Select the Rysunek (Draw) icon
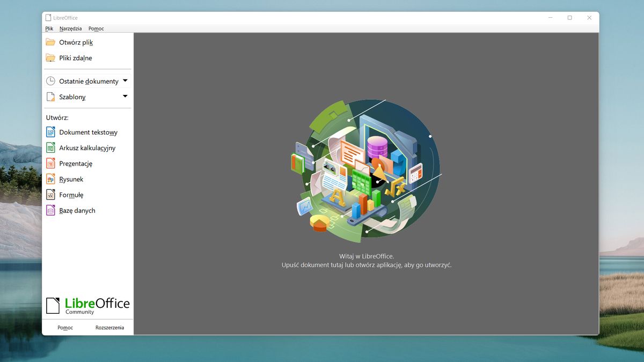 tap(51, 179)
